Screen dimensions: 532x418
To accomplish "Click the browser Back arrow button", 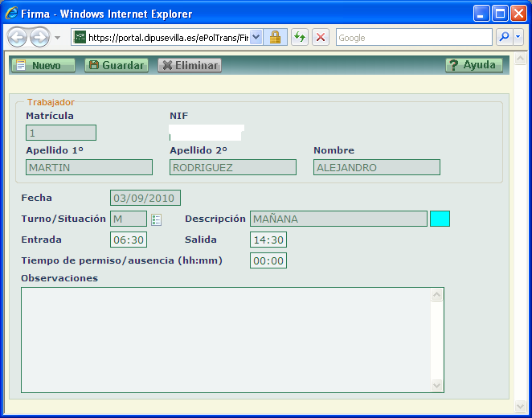I will point(17,38).
